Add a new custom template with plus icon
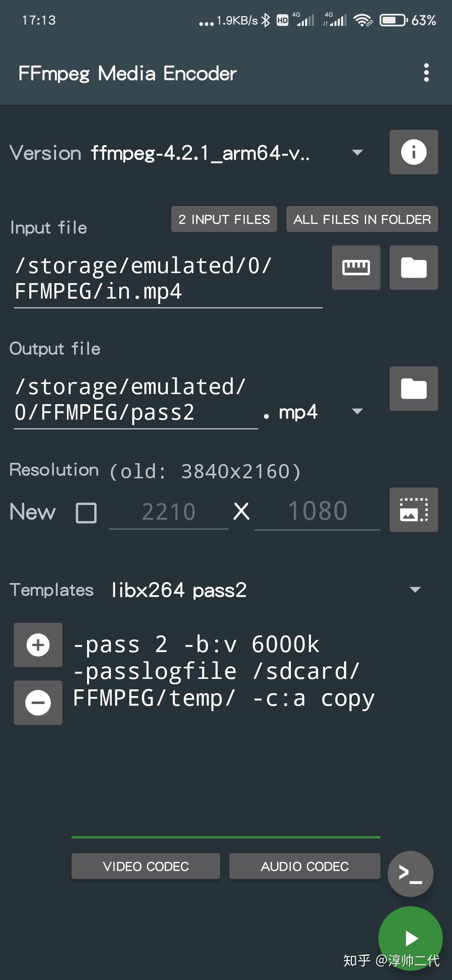The width and height of the screenshot is (452, 980). [38, 645]
